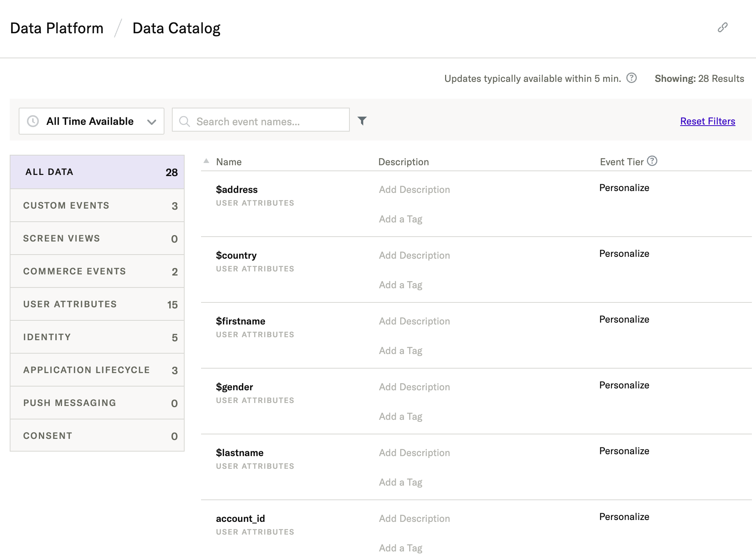756x557 pixels.
Task: Sort by Name column header
Action: 229,162
